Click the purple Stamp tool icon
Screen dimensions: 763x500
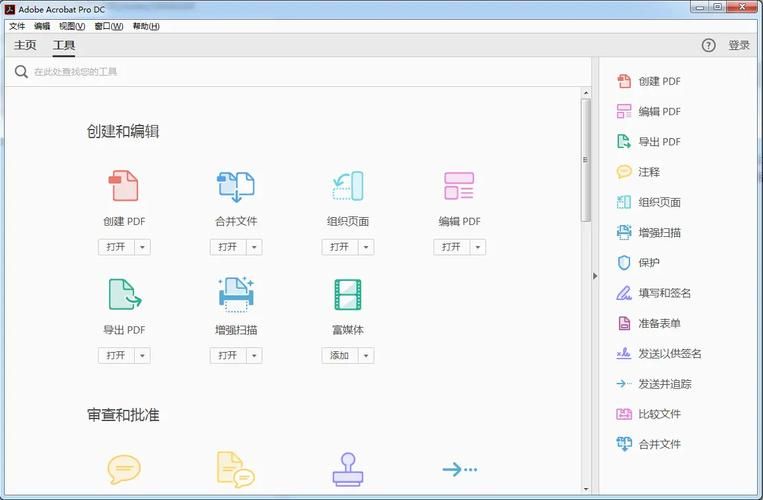pos(348,469)
